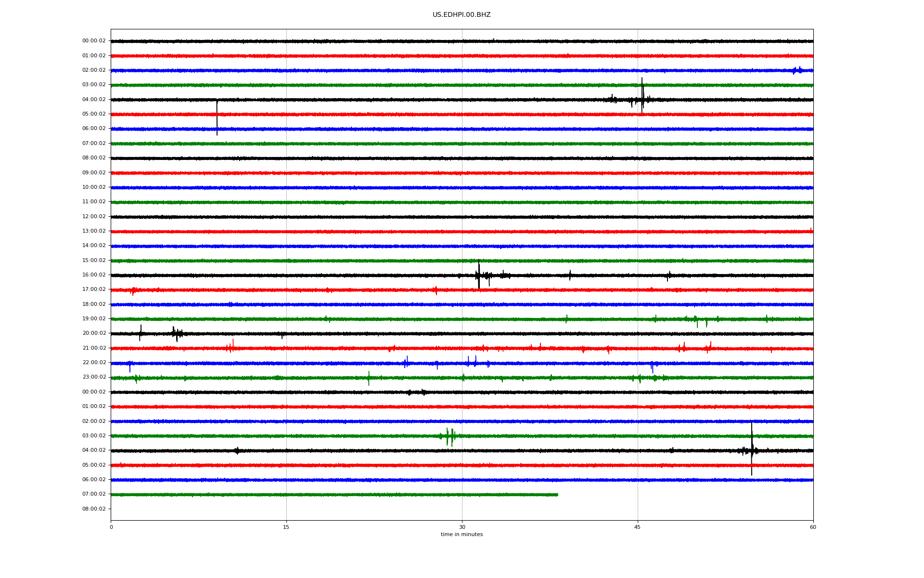Click the 17:00:02 time label
The image size is (924, 578).
[94, 289]
